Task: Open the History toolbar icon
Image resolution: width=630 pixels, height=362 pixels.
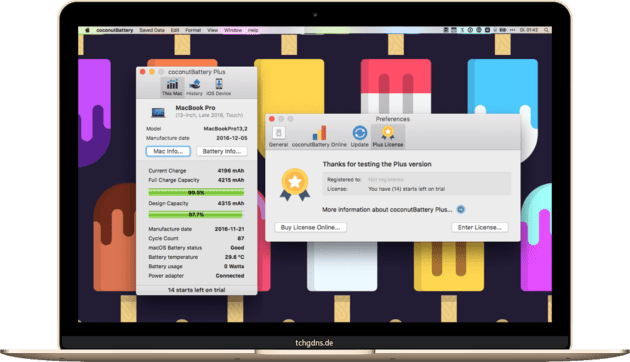Action: click(x=194, y=87)
